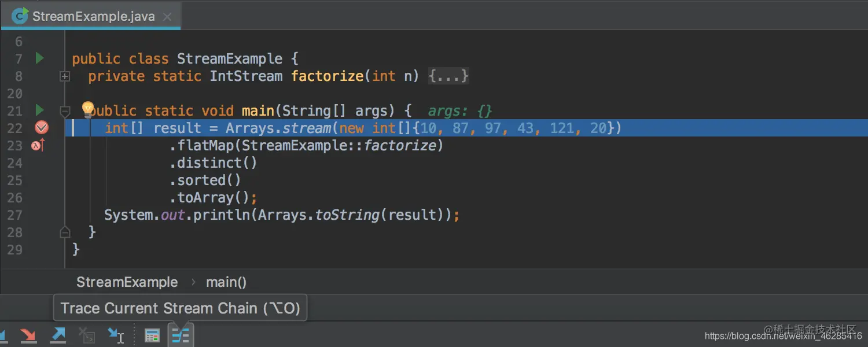This screenshot has height=347, width=868.
Task: Click the inline hint 'args: {}'
Action: (x=460, y=111)
